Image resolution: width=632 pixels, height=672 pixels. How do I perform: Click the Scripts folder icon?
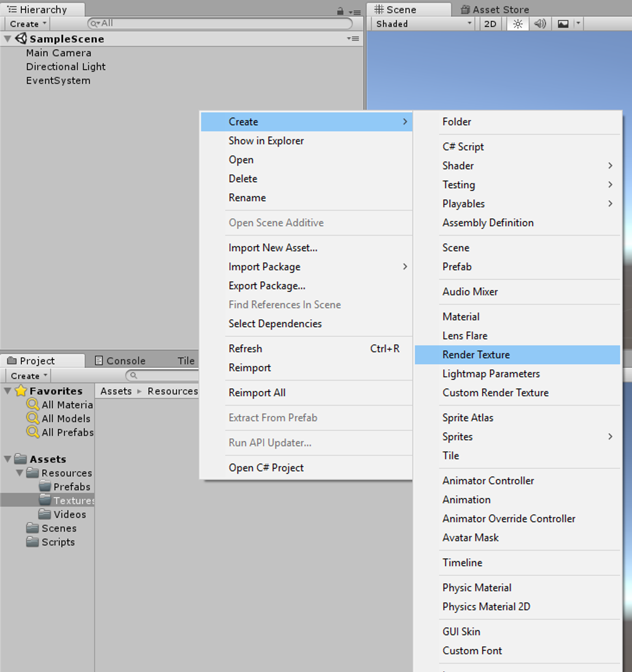(32, 542)
